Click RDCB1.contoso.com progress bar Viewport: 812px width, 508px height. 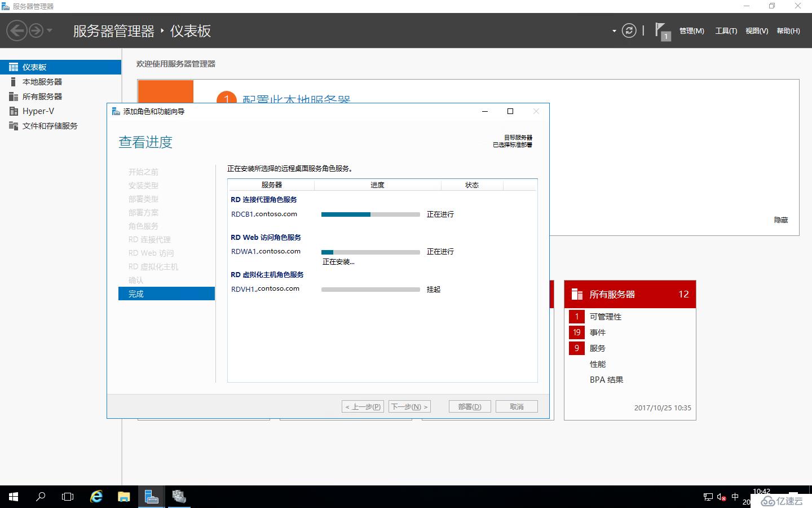(x=370, y=214)
